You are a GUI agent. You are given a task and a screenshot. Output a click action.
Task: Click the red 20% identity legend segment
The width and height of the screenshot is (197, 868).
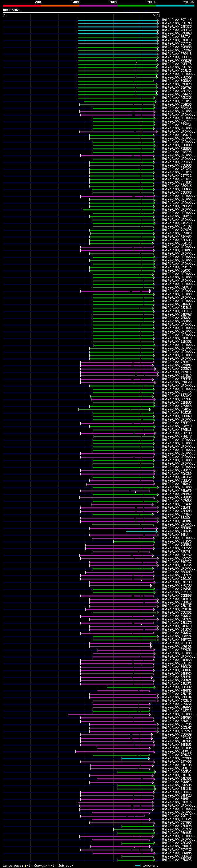click(22, 6)
